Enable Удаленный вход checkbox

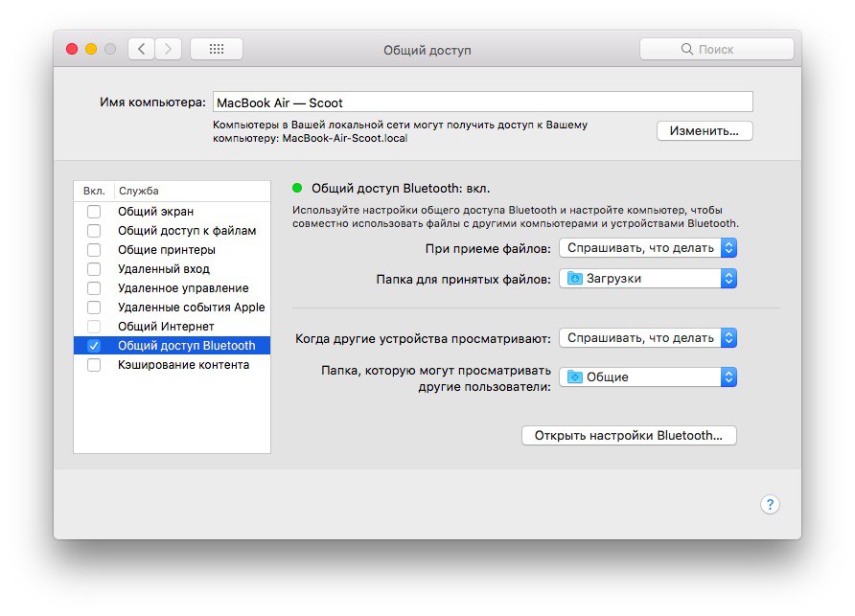click(x=94, y=269)
